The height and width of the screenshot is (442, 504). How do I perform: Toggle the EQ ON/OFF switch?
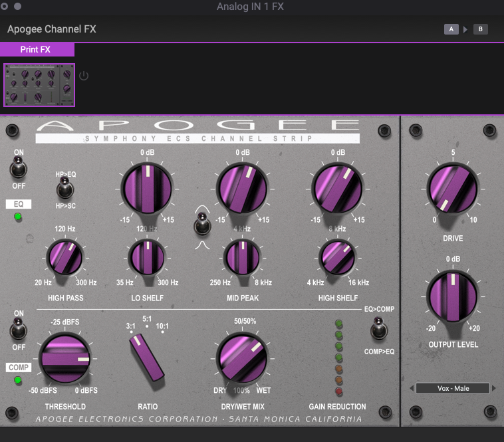[x=19, y=167]
